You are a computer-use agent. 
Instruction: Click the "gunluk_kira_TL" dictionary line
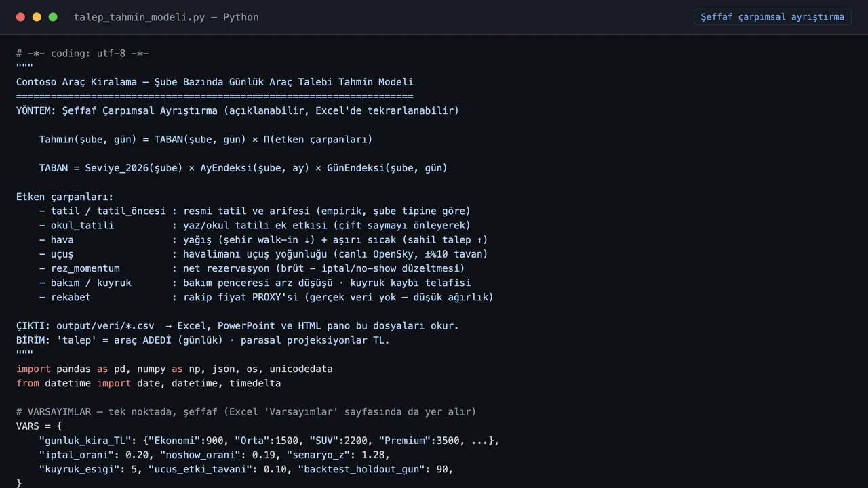[x=269, y=441]
